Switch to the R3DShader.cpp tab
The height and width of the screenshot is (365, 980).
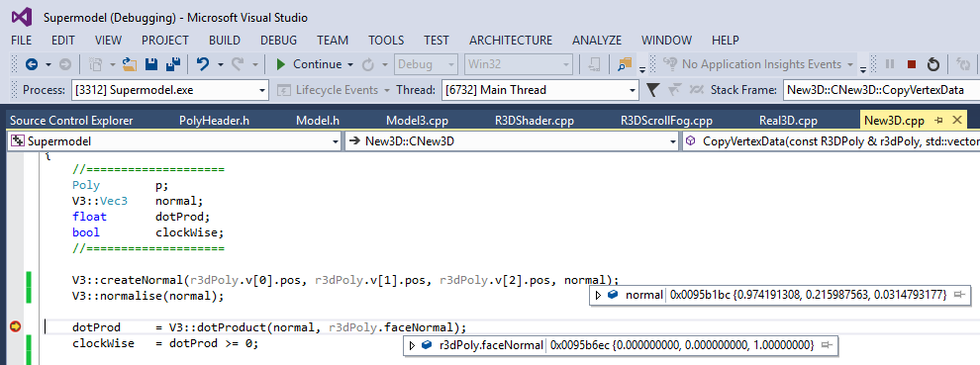pos(535,121)
